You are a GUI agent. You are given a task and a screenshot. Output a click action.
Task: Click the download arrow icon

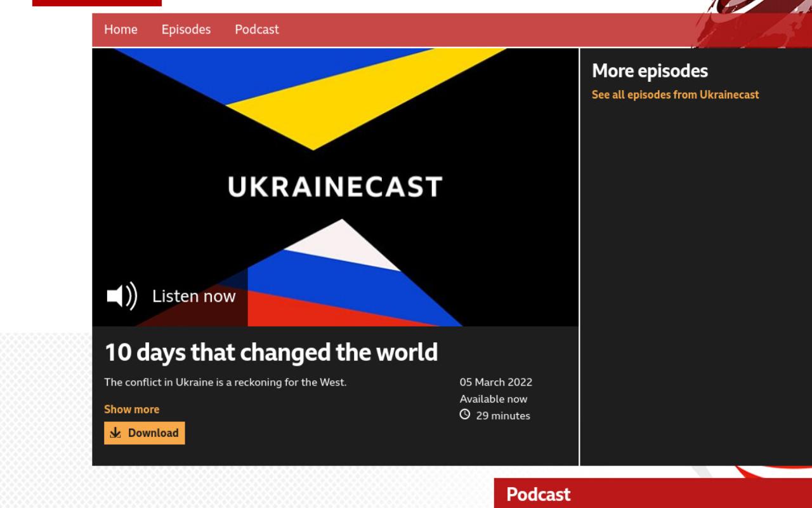(x=115, y=433)
